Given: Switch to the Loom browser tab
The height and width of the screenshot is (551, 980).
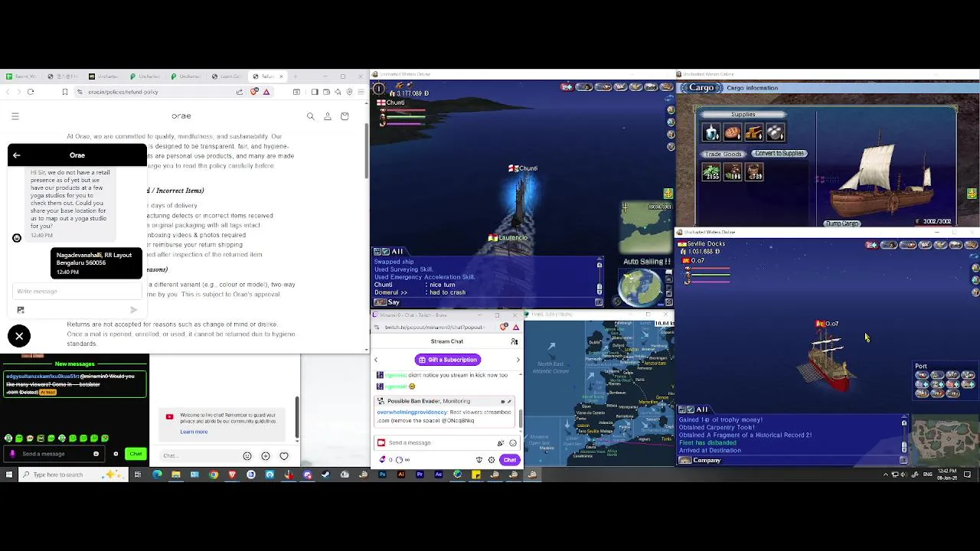Looking at the screenshot, I should coord(228,77).
